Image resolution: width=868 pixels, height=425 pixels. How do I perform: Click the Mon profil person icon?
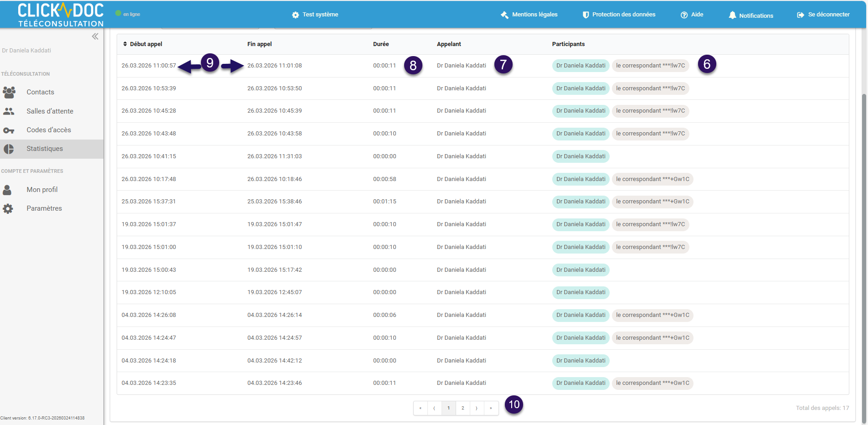click(x=7, y=190)
